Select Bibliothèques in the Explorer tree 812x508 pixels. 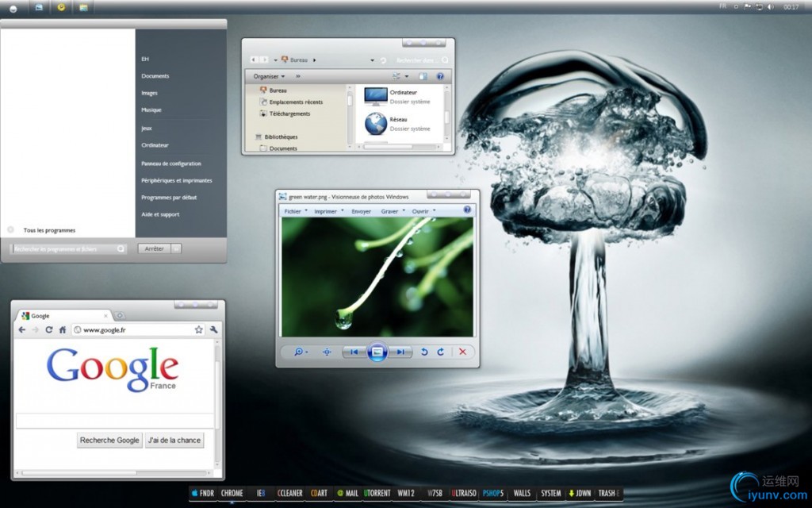tap(277, 137)
